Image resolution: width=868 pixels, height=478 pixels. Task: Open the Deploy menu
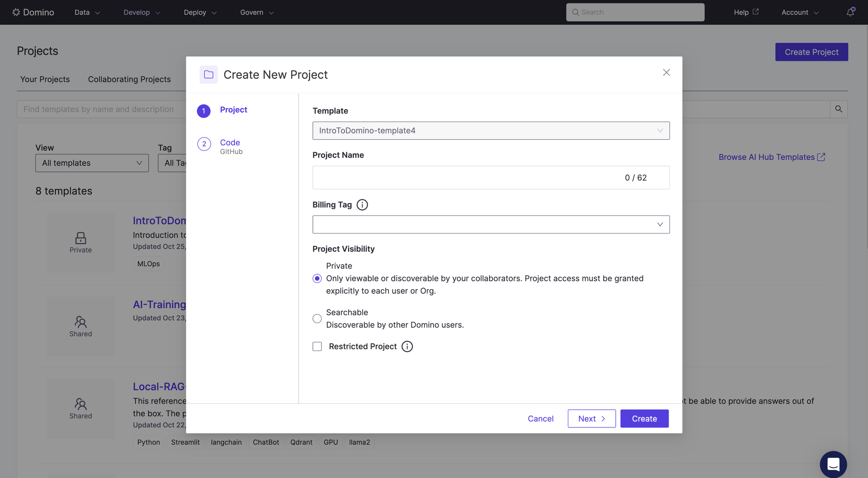point(200,12)
